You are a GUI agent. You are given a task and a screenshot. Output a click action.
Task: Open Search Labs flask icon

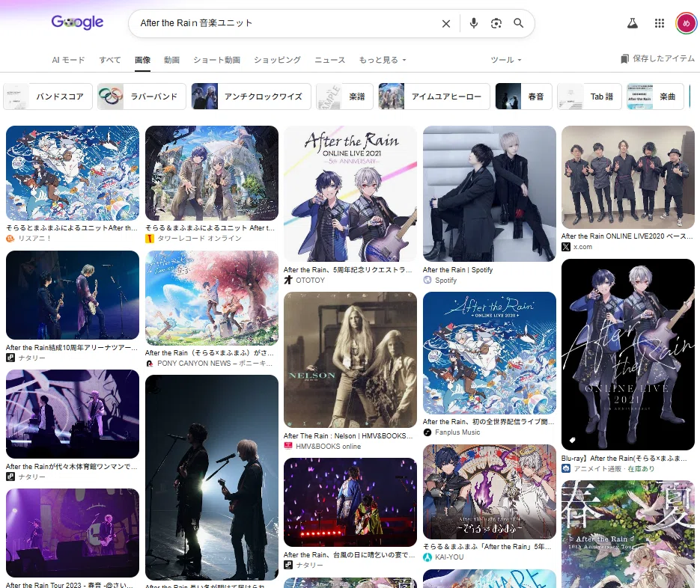pyautogui.click(x=632, y=23)
